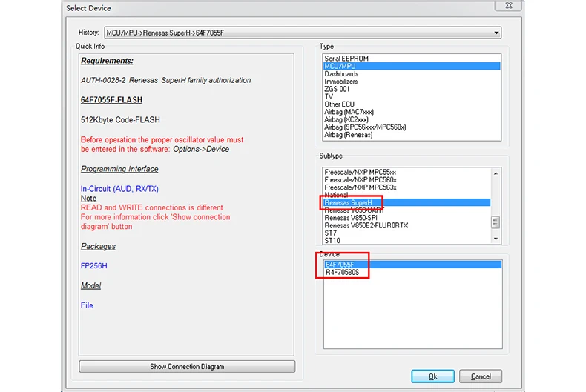586x392 pixels.
Task: Select MCU/MPU in Type list
Action: coord(412,66)
